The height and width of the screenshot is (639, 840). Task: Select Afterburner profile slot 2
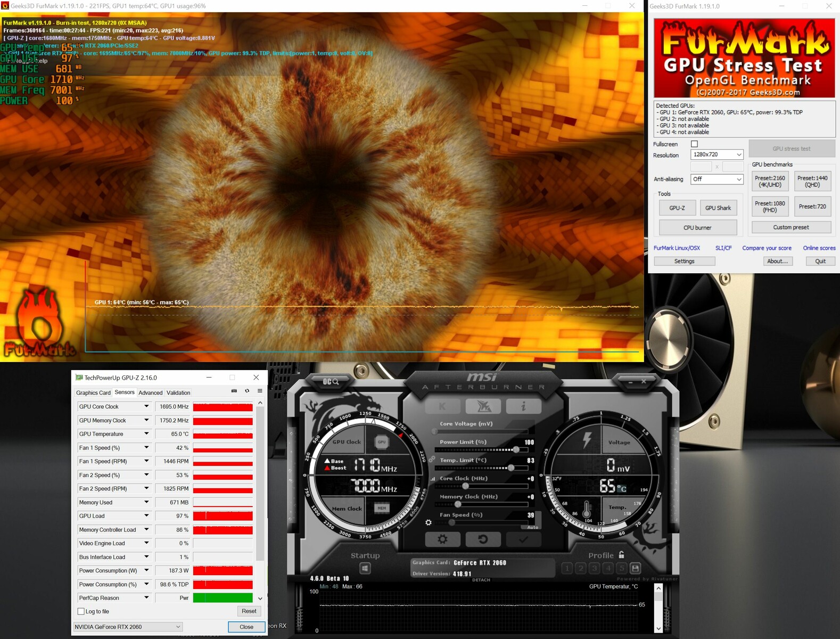click(x=581, y=568)
